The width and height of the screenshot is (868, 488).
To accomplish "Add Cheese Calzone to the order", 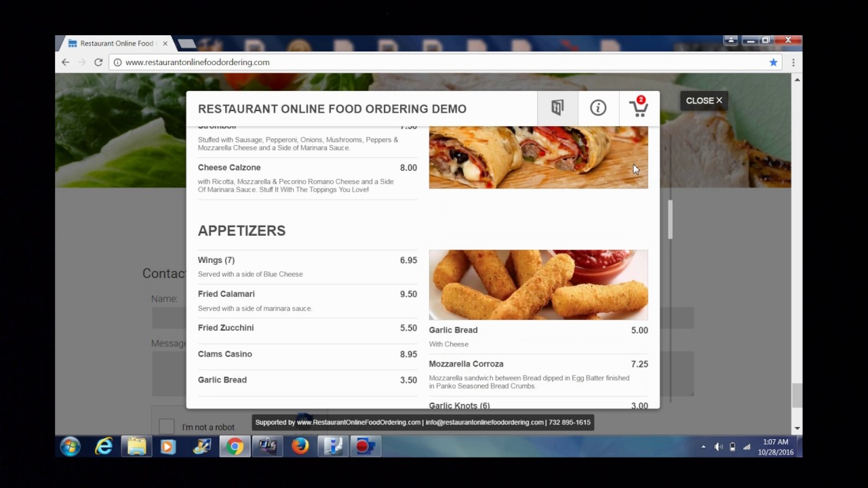I will [x=307, y=178].
